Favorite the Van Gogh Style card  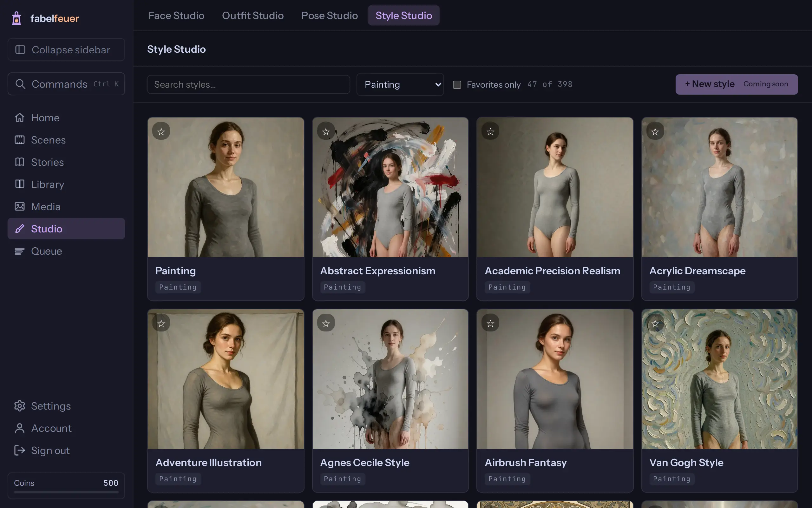pyautogui.click(x=655, y=323)
